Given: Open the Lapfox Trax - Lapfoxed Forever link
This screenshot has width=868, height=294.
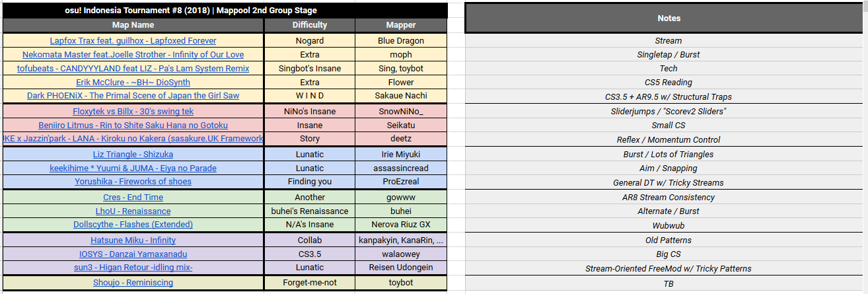Looking at the screenshot, I should coord(133,40).
